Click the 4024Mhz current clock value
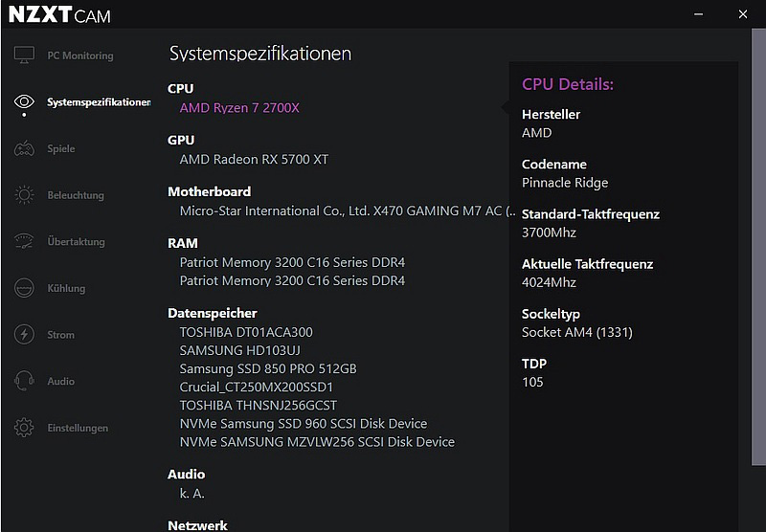Screen dimensions: 766x532 coord(549,282)
